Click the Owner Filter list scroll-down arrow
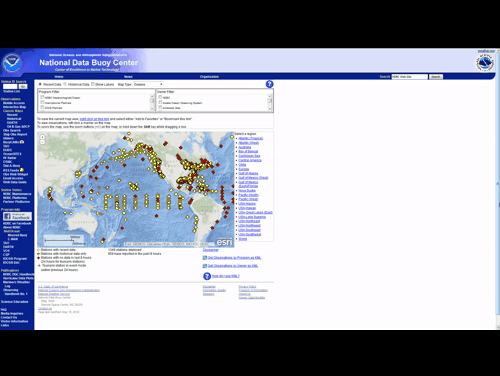Screen dimensions: 500x376 270,109
